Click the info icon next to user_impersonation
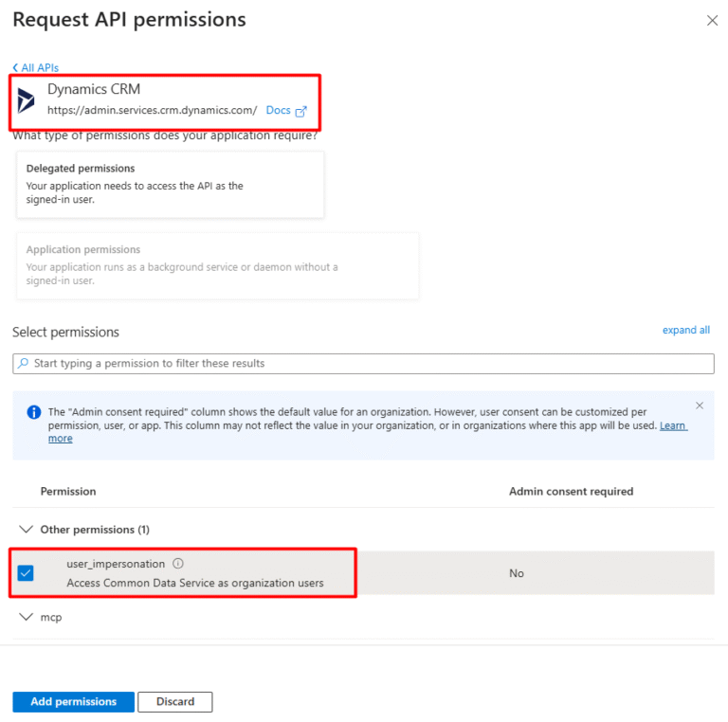The height and width of the screenshot is (722, 728). click(x=178, y=564)
